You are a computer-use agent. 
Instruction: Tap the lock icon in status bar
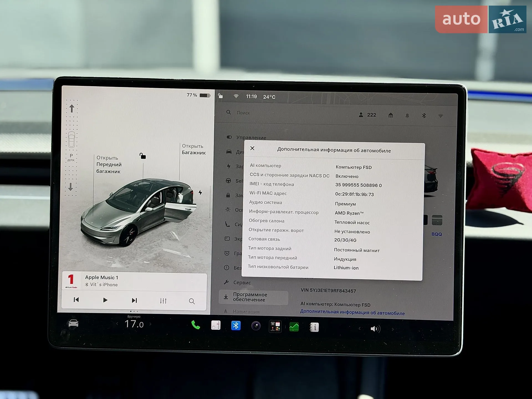[221, 96]
